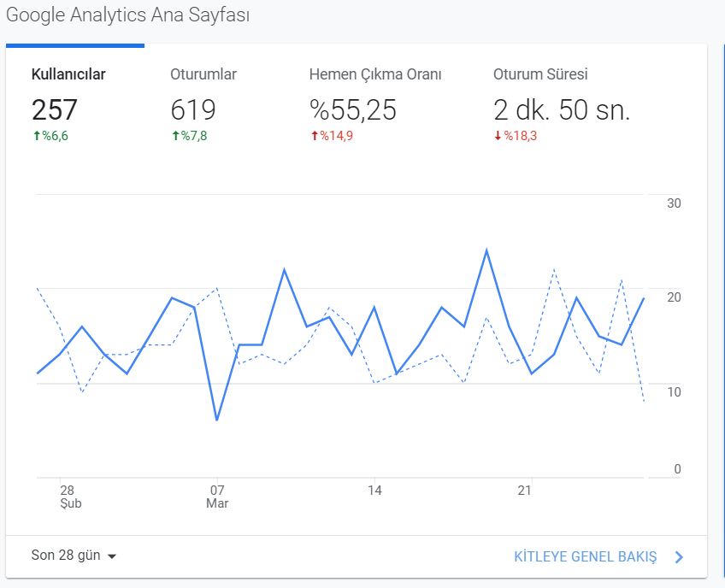Click the %6,6 increase indicator
The height and width of the screenshot is (588, 725).
(50, 135)
